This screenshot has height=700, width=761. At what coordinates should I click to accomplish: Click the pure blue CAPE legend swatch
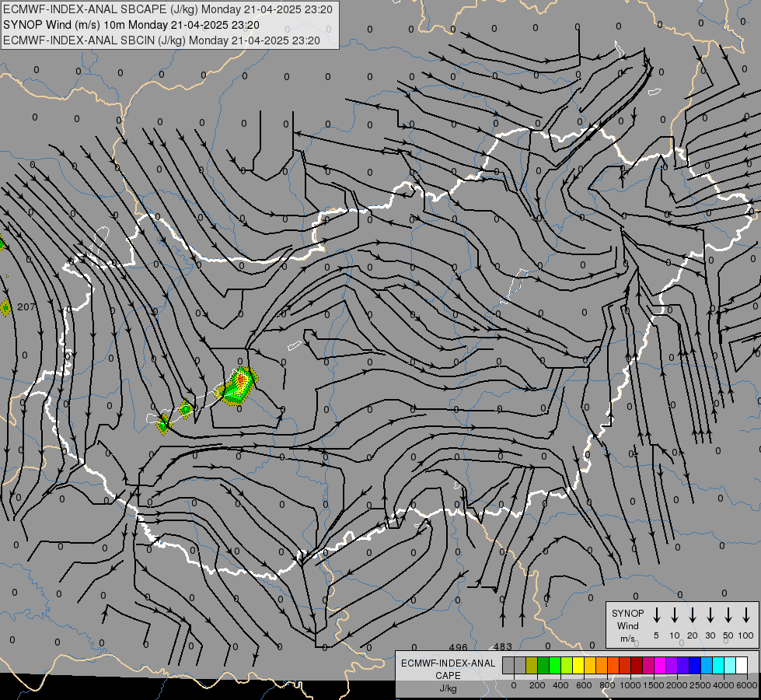696,665
